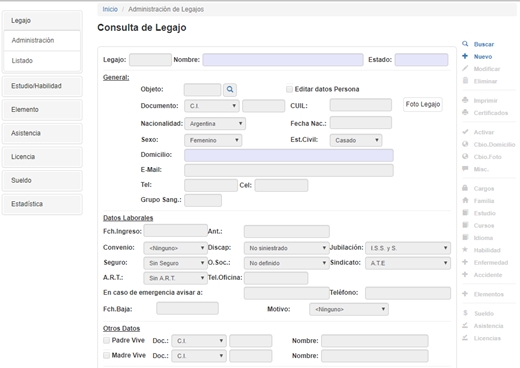520x368 pixels.
Task: Click the Habilidad star icon
Action: pos(465,250)
